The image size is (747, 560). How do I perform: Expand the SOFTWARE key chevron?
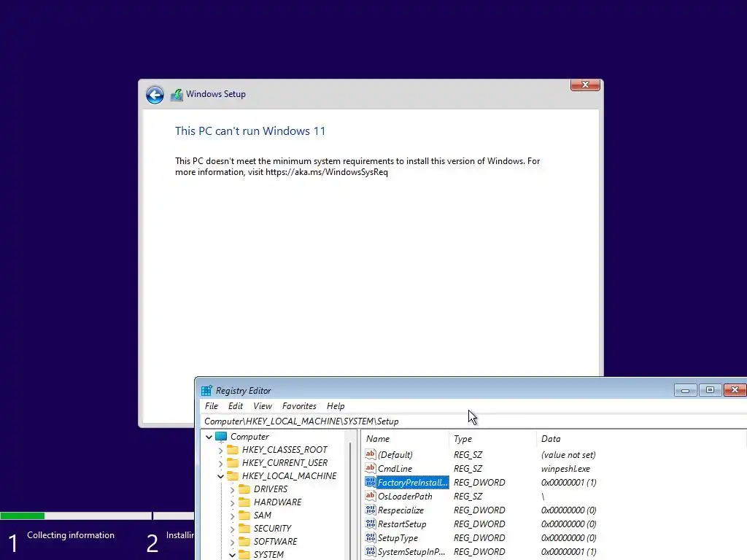(232, 542)
